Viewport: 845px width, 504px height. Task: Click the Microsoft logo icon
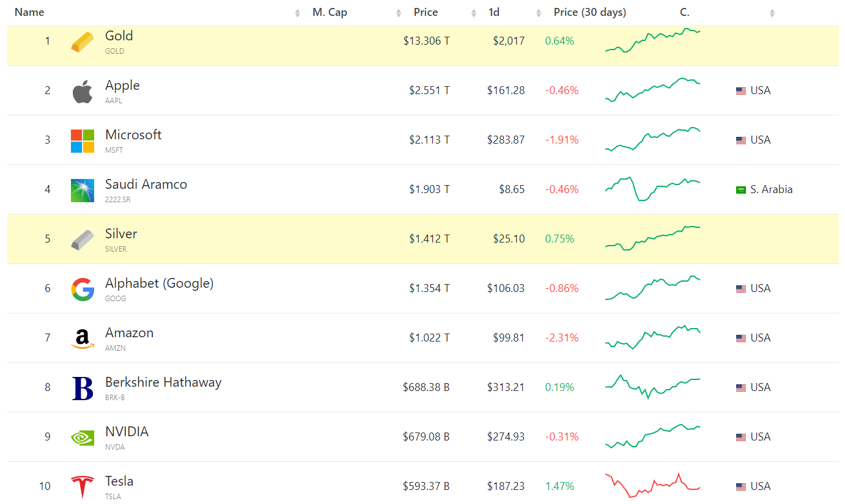coord(83,141)
